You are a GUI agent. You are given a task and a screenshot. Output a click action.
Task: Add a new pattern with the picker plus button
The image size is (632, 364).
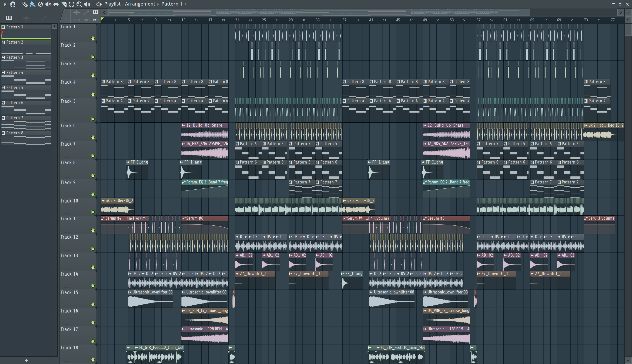(x=26, y=360)
